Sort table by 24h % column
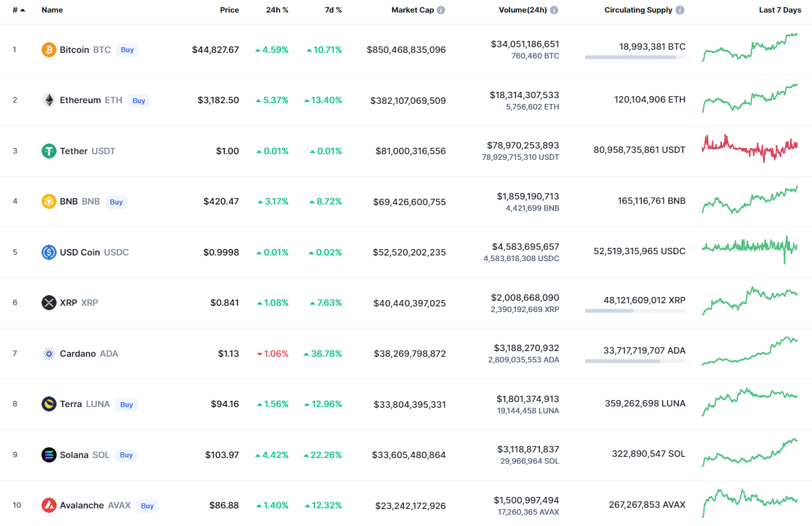 (277, 10)
